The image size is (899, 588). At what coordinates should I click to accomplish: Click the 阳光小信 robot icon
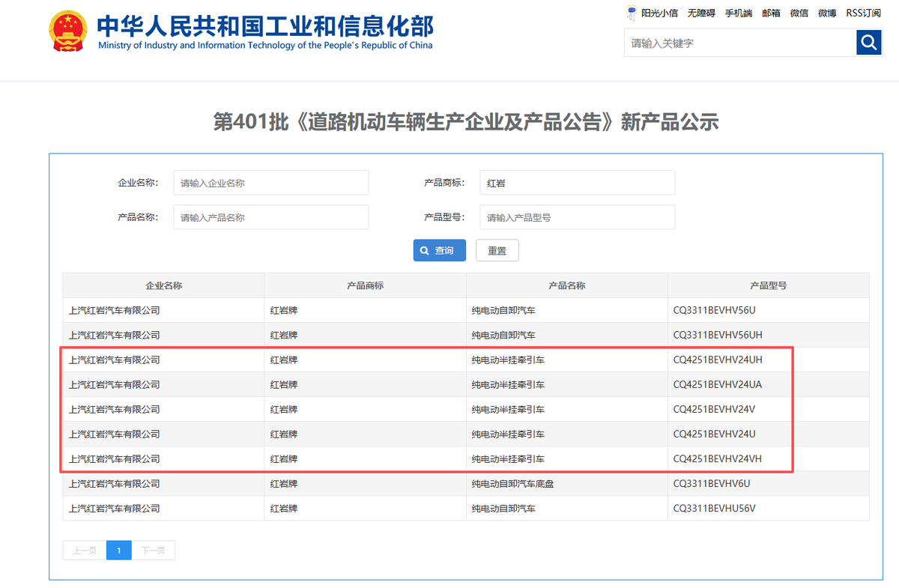coord(632,13)
